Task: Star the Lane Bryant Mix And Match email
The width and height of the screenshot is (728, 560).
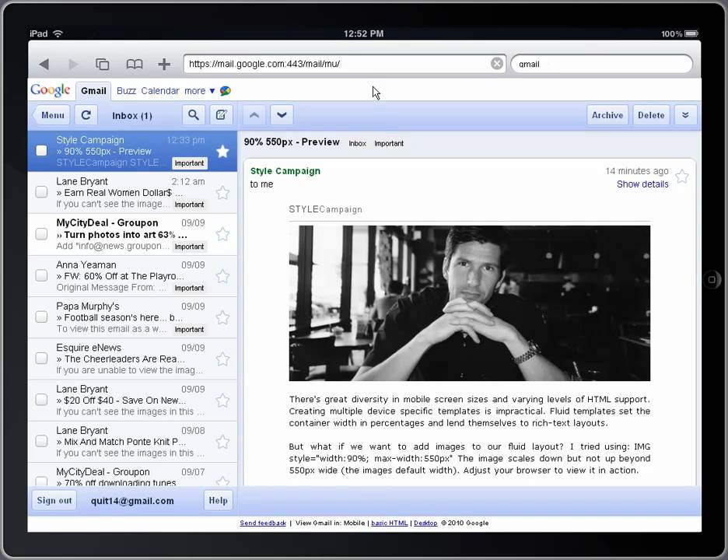Action: pos(223,442)
